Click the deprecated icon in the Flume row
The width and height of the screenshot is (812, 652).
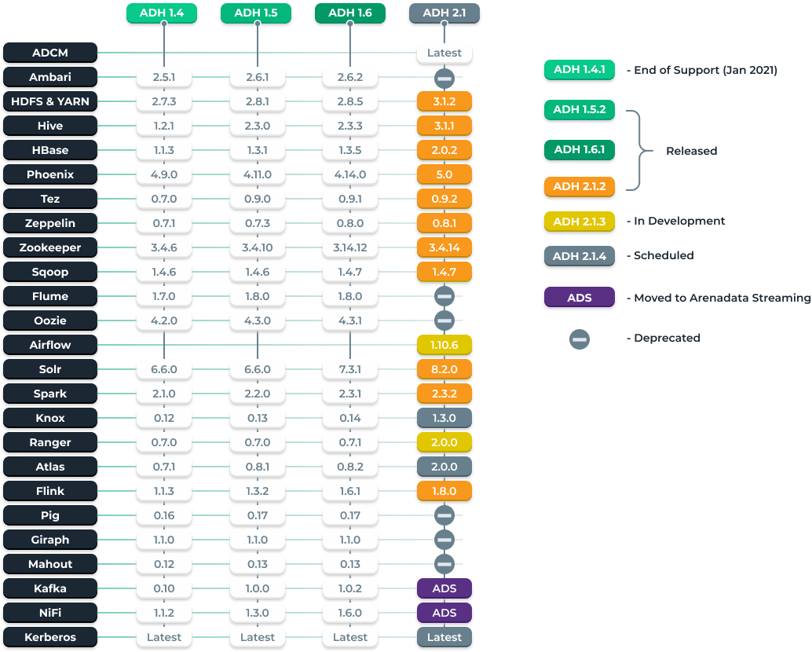444,297
